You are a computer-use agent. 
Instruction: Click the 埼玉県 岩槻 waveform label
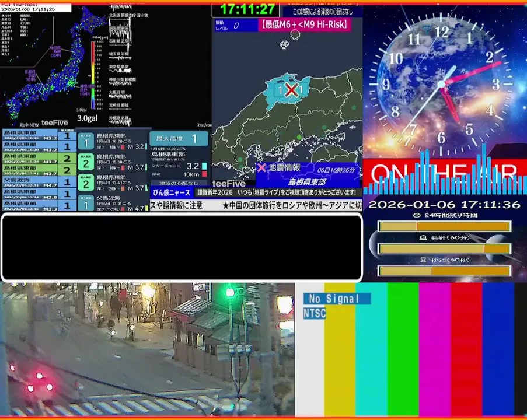[118, 54]
